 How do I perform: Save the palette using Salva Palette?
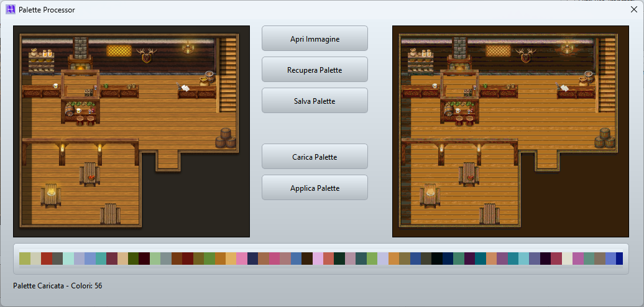click(315, 101)
